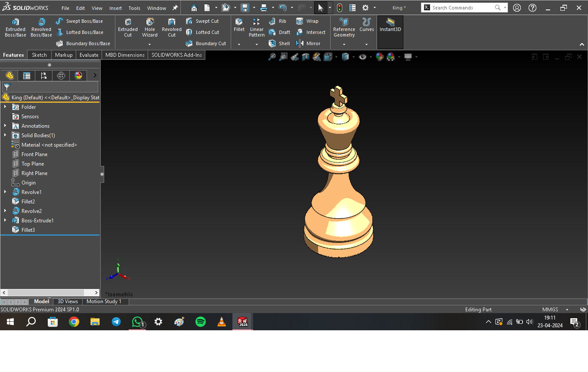Apply the Draft tool
The image size is (588, 372).
pos(279,32)
